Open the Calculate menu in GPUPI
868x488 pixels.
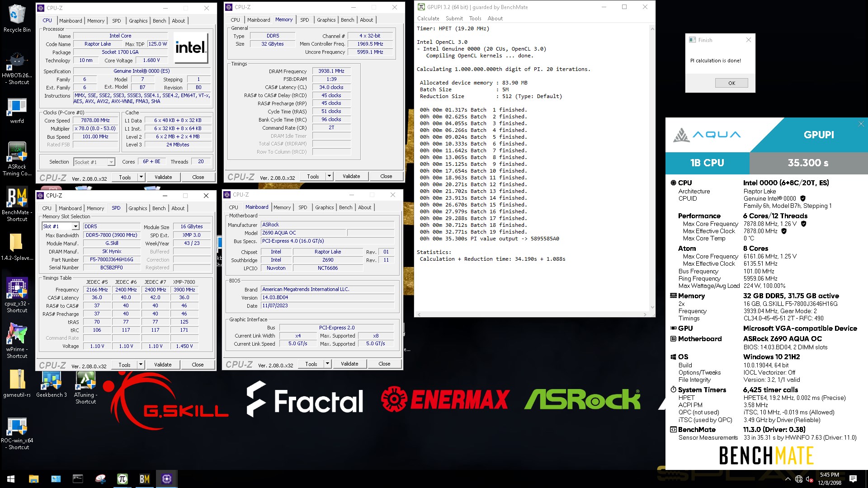(428, 19)
